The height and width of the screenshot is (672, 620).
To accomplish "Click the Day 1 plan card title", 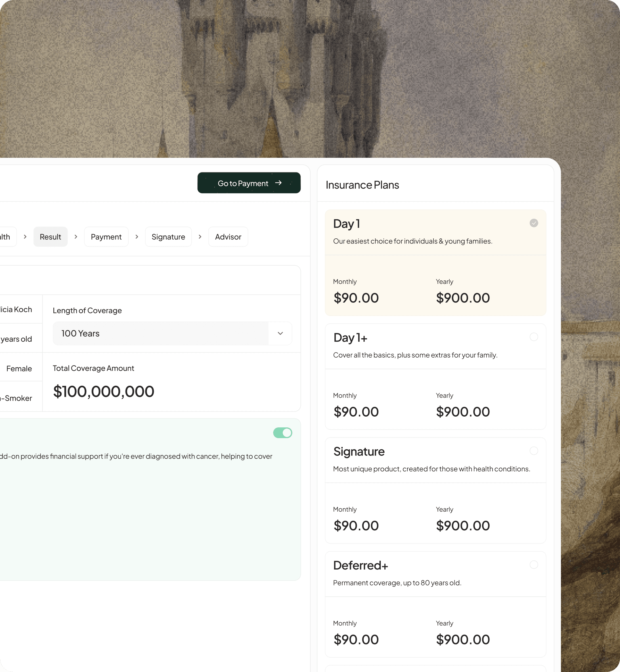I will pos(347,224).
